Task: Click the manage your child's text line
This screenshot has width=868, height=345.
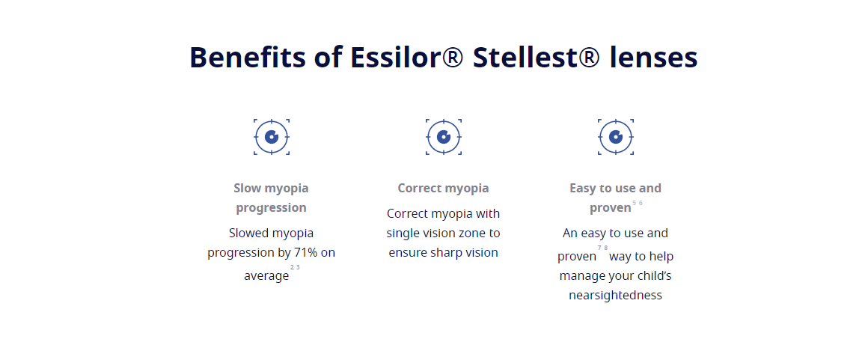Action: click(616, 276)
